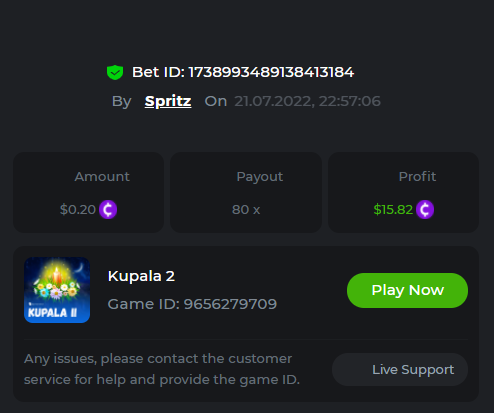The image size is (494, 413).
Task: Click the Payout label
Action: (x=260, y=177)
